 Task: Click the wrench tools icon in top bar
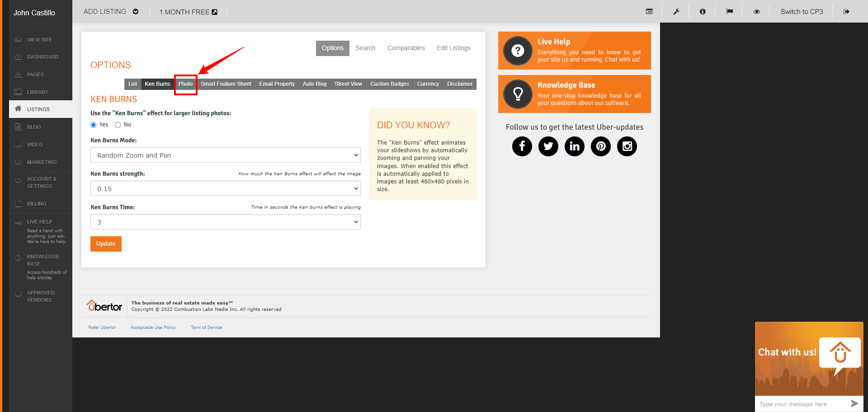(676, 12)
